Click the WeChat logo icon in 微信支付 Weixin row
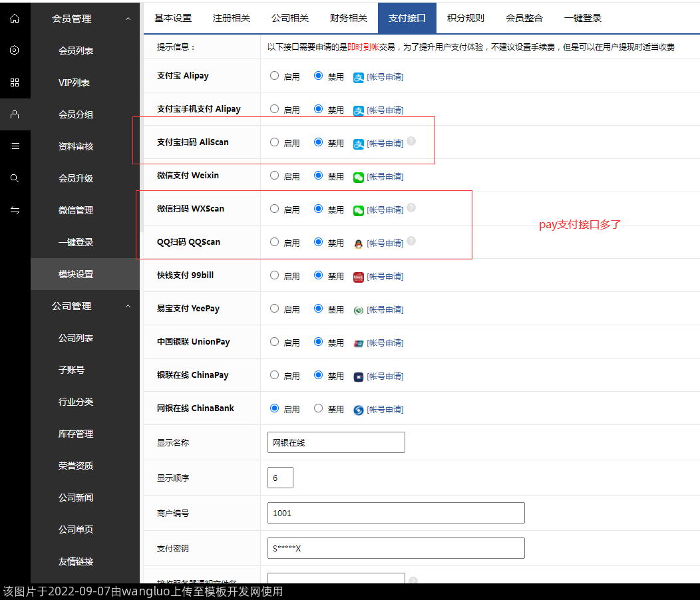Image resolution: width=700 pixels, height=600 pixels. click(x=359, y=177)
